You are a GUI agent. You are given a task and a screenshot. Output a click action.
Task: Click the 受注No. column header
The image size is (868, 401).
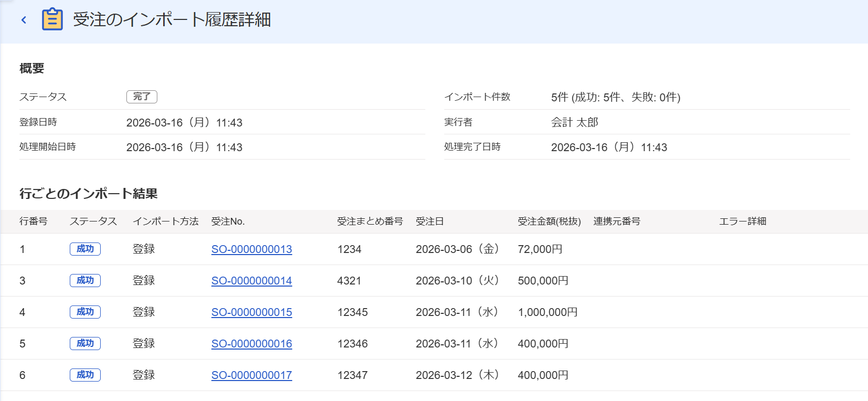[x=228, y=221]
